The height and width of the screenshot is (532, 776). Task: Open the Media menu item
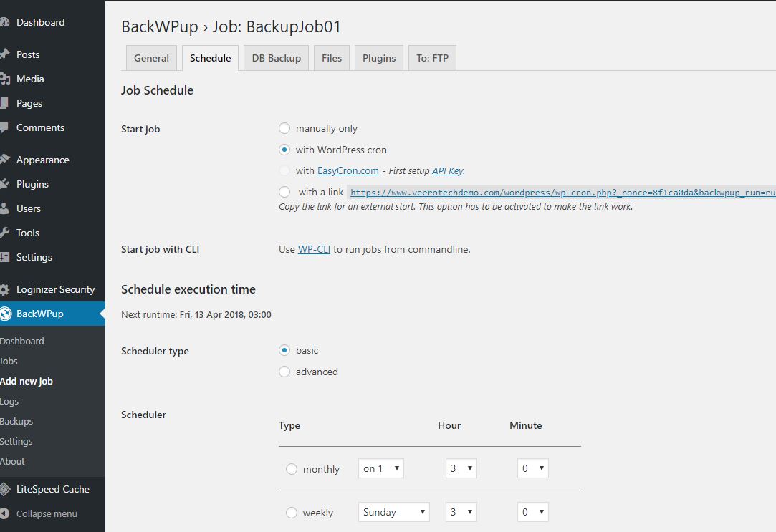tap(30, 79)
